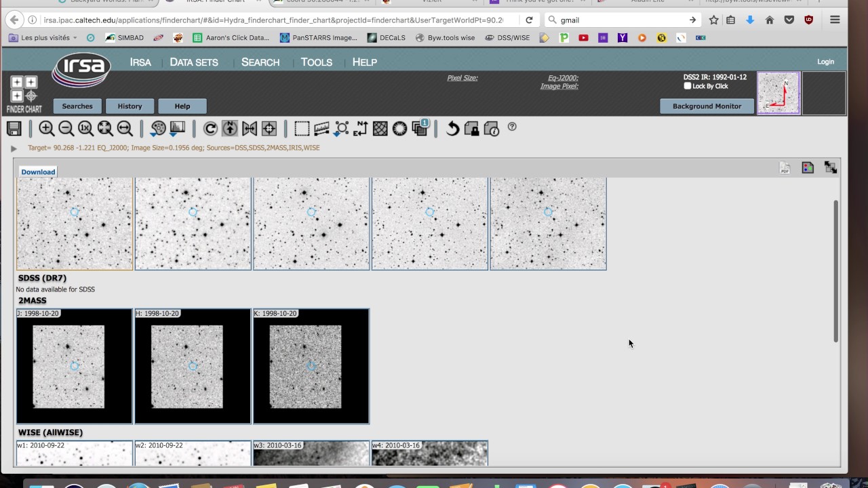Open the color table palette dropdown
868x488 pixels.
pyautogui.click(x=158, y=128)
